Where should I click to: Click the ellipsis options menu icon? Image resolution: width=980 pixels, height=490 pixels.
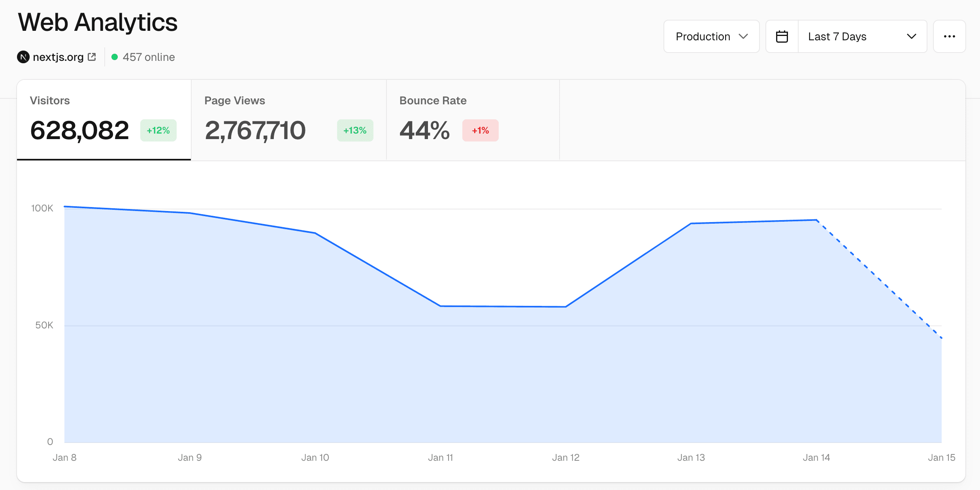[949, 36]
